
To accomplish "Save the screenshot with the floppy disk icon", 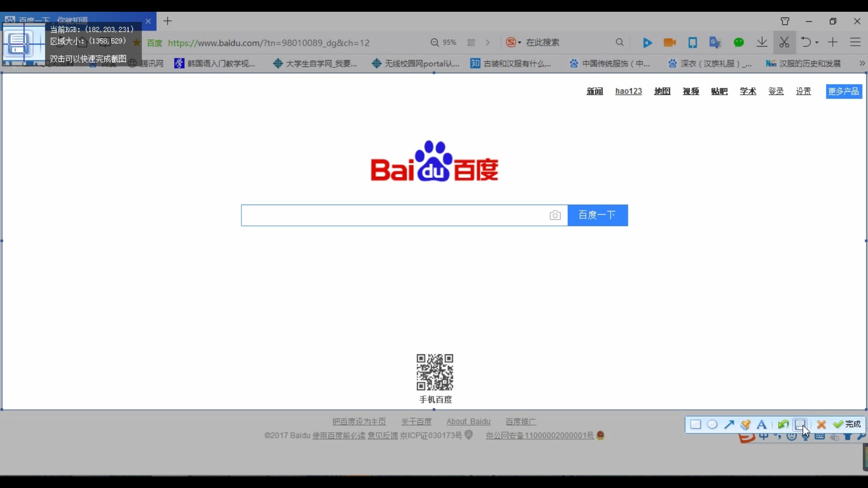I will click(x=801, y=425).
